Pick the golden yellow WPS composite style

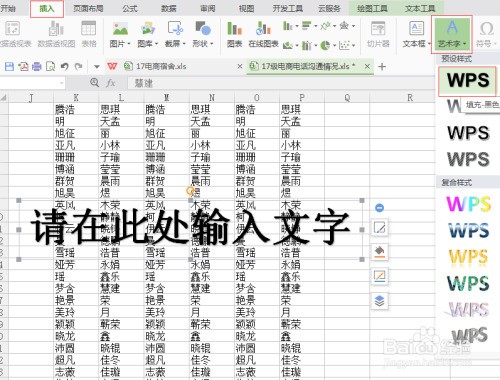[x=468, y=257]
